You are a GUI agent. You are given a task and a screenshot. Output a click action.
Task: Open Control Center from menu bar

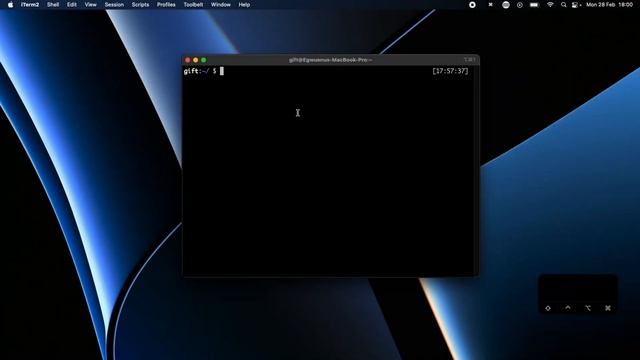coord(576,5)
